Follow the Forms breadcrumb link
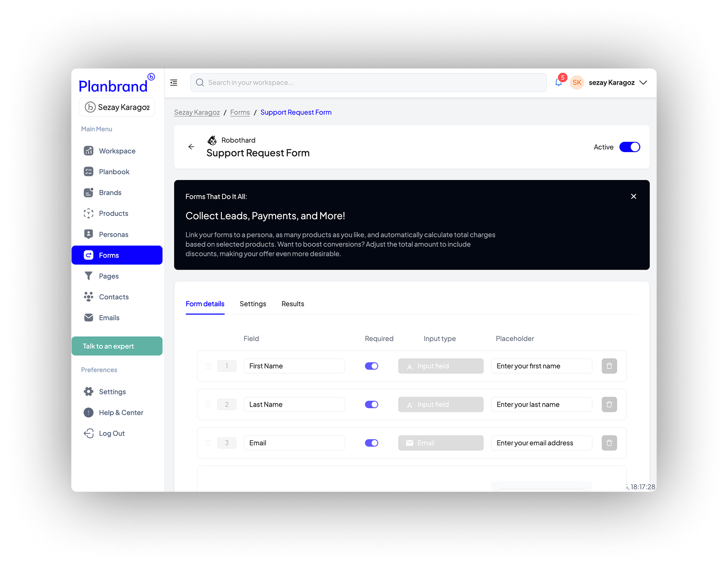Viewport: 728px width, 566px height. click(240, 113)
